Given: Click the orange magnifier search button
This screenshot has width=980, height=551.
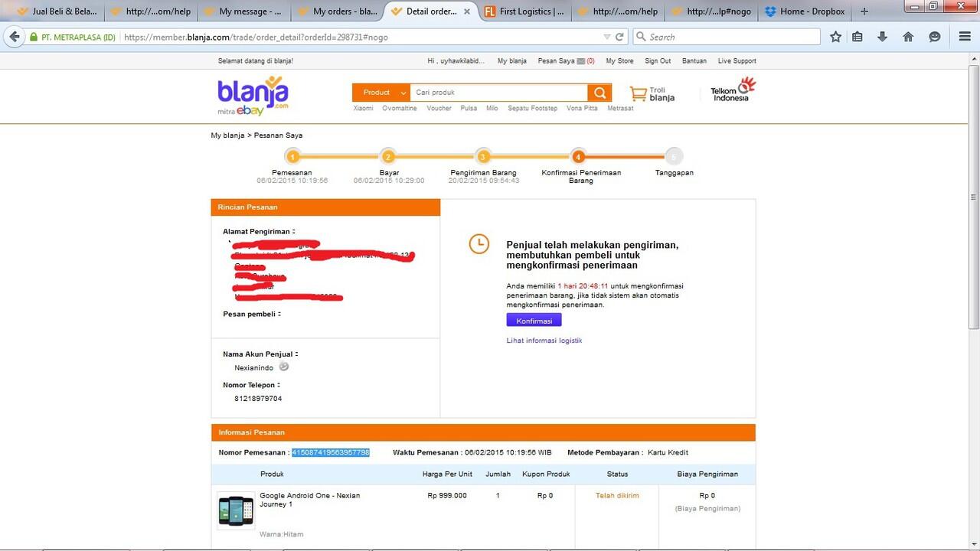Looking at the screenshot, I should (x=599, y=93).
